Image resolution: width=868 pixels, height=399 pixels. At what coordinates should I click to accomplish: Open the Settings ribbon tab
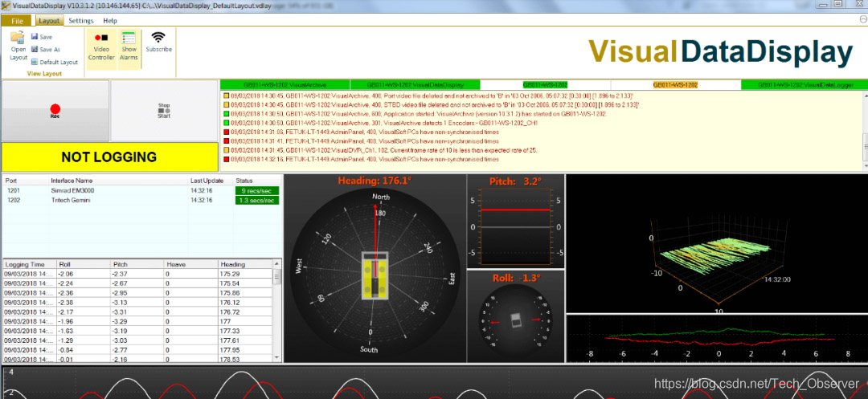pos(81,20)
